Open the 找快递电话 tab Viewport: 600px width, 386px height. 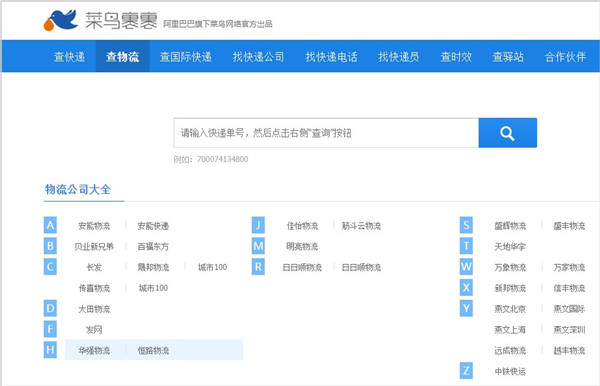click(x=331, y=57)
